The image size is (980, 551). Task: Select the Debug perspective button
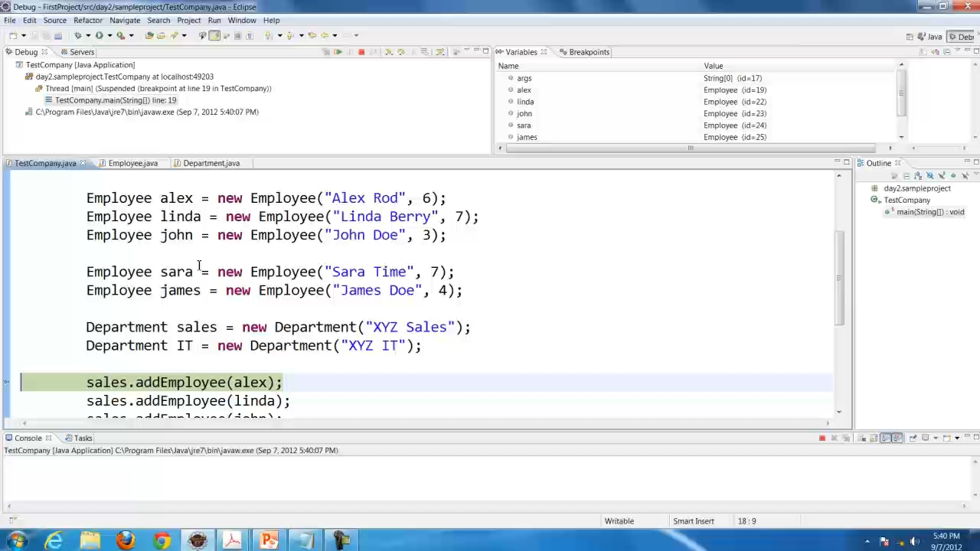click(962, 37)
